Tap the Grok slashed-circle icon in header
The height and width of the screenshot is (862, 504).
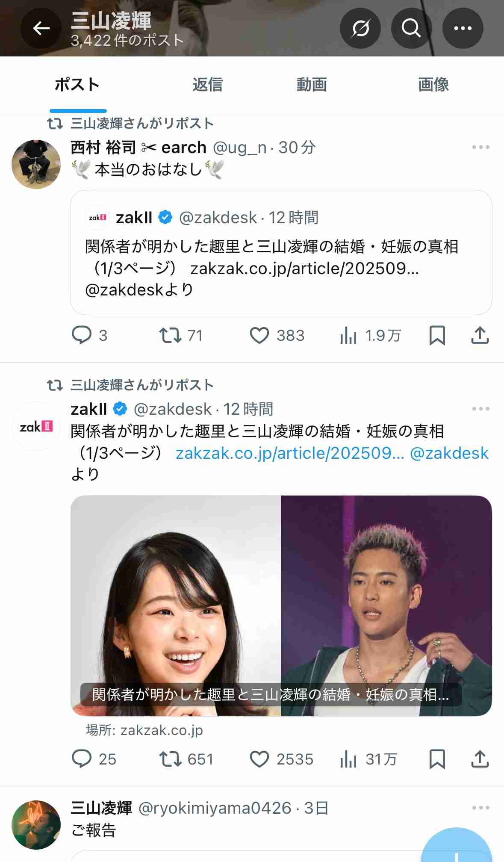point(360,29)
